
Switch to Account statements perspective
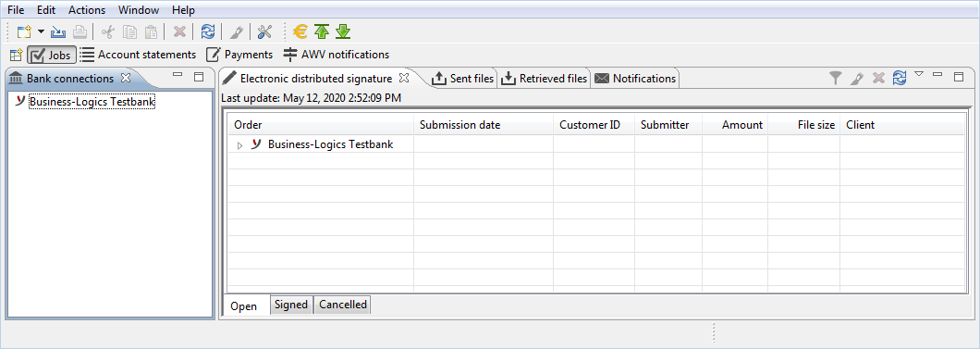[x=138, y=55]
